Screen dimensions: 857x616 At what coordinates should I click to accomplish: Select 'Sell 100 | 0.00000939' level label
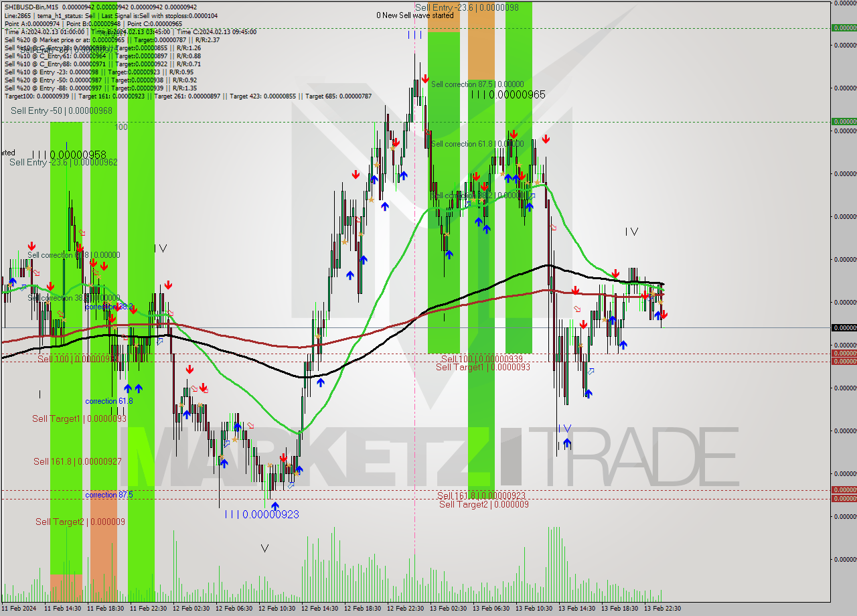point(481,360)
